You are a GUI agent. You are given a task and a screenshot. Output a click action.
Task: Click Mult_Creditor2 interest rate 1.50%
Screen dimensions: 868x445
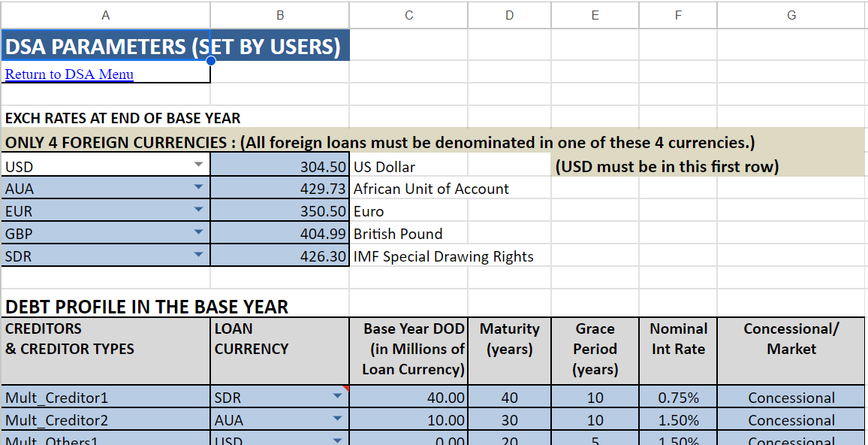(x=678, y=420)
